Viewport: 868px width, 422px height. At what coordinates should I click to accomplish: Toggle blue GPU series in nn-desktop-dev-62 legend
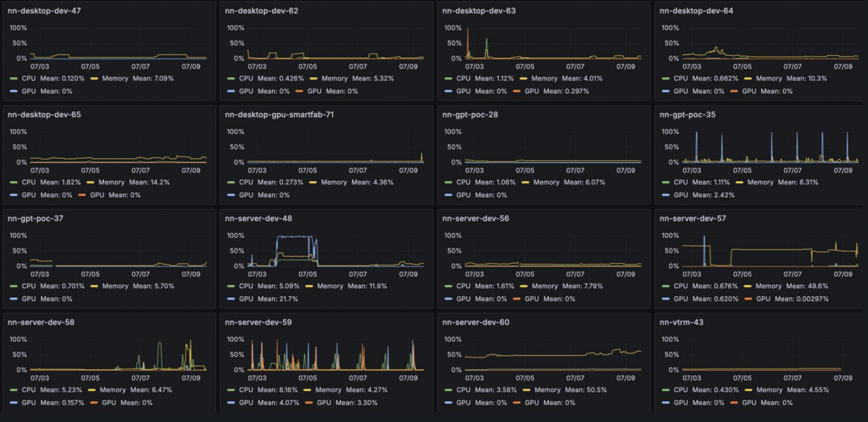click(245, 91)
